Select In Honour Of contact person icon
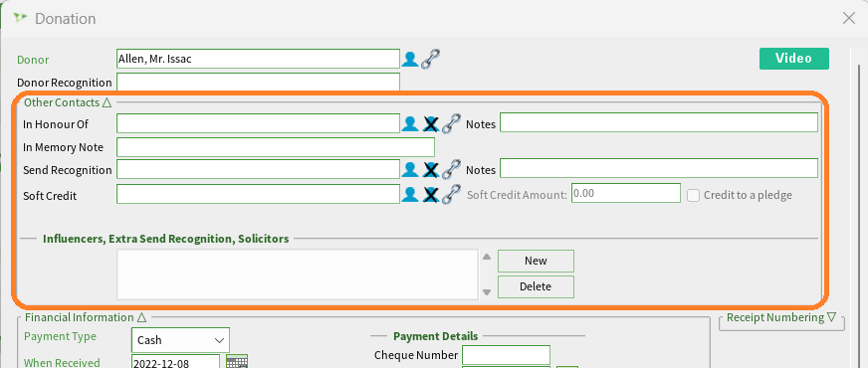The height and width of the screenshot is (368, 868). (410, 123)
